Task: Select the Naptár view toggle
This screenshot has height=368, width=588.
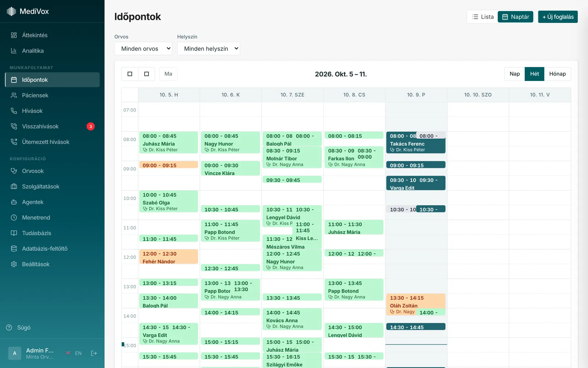Action: tap(516, 17)
